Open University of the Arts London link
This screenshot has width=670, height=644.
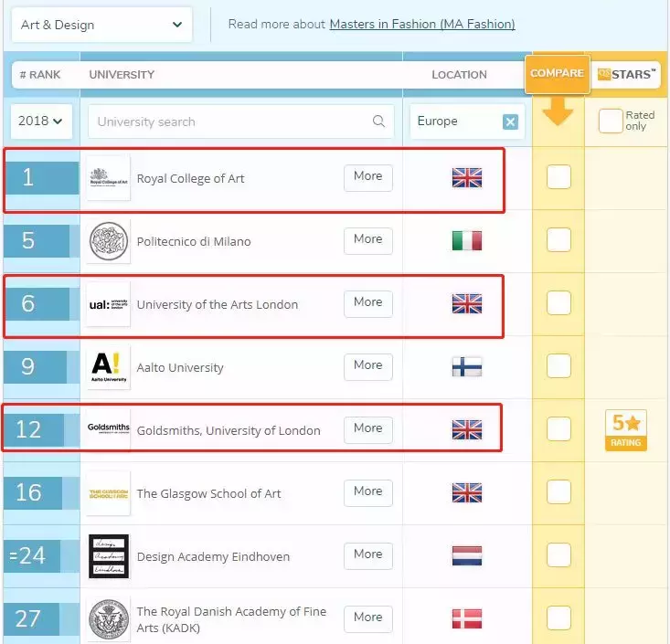click(217, 305)
